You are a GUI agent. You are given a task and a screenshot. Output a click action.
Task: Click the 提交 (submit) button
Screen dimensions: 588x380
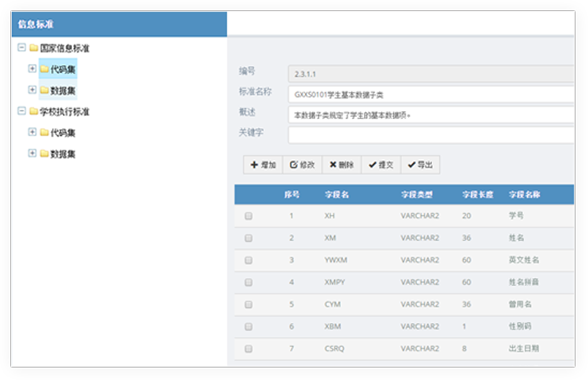[x=381, y=165]
